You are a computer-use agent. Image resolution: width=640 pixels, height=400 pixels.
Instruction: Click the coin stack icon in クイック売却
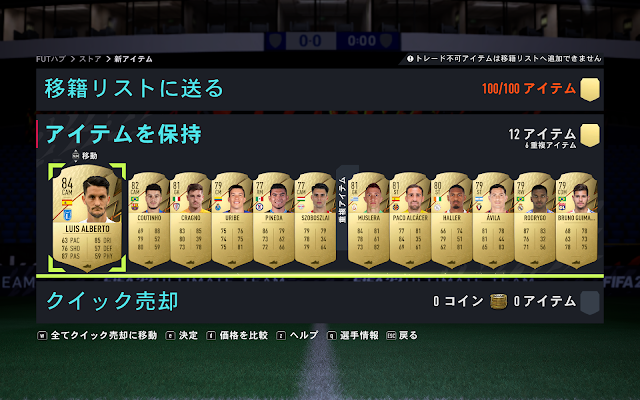[x=498, y=302]
